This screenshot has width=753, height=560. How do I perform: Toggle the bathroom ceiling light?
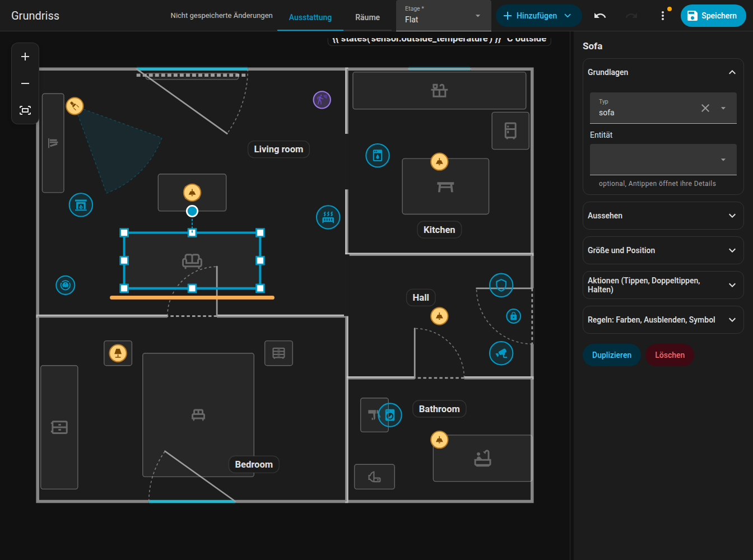coord(439,440)
